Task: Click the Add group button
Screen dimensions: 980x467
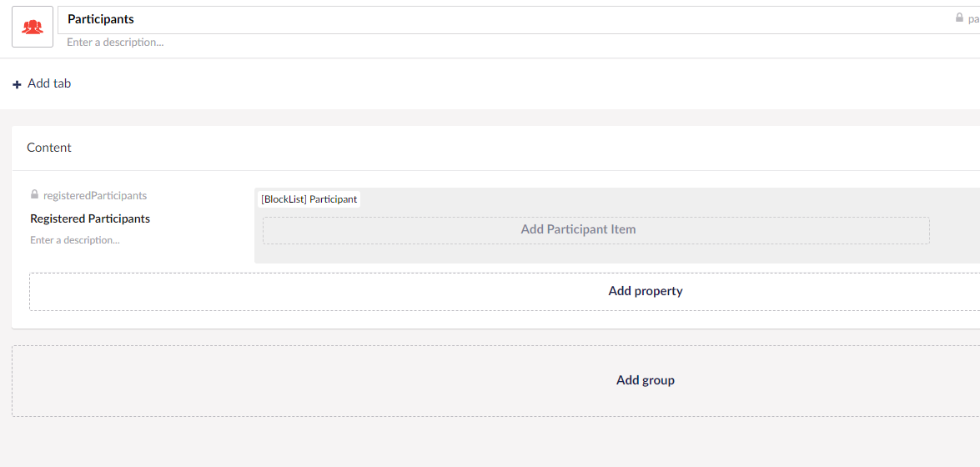Action: pos(495,381)
